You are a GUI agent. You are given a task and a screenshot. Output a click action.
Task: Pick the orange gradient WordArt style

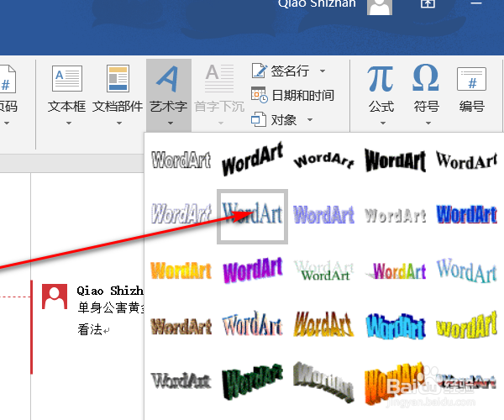point(181,270)
